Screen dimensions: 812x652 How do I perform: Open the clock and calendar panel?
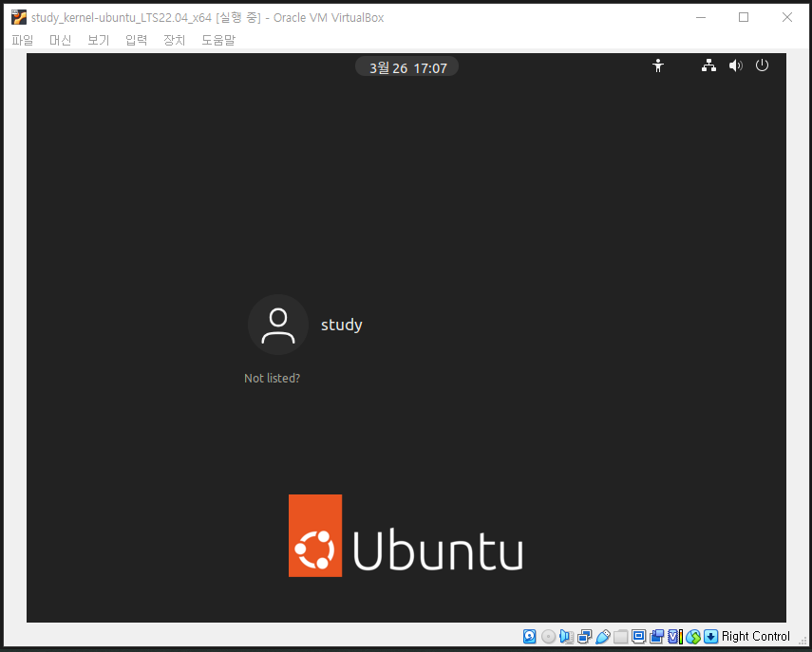coord(406,65)
